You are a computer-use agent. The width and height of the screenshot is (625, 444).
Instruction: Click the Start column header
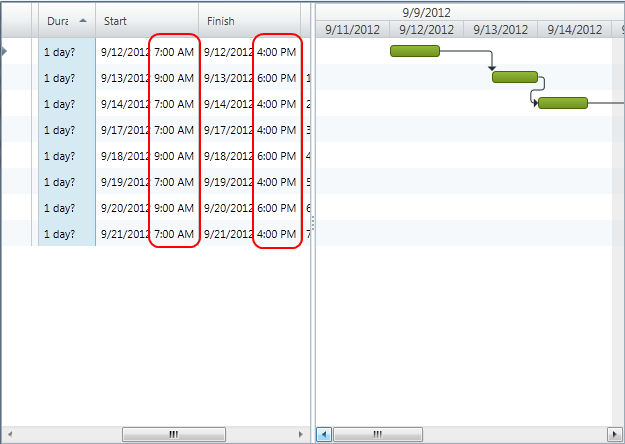click(145, 20)
